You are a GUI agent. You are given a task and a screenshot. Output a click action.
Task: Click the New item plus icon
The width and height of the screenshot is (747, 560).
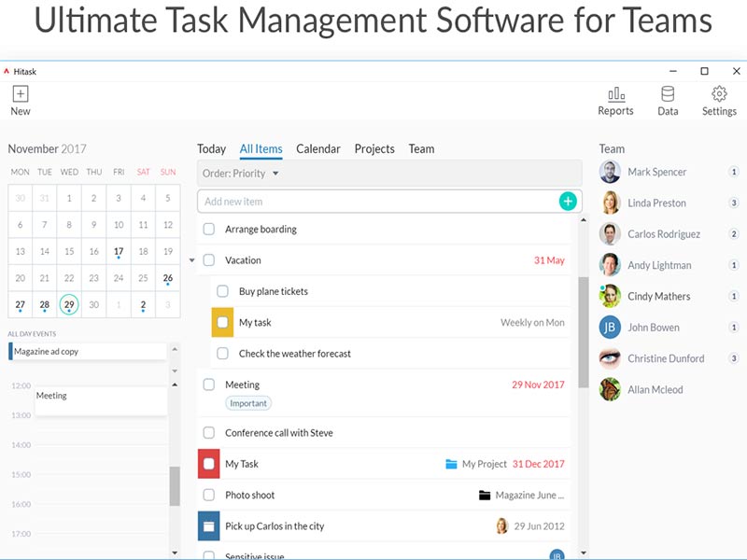tap(21, 93)
